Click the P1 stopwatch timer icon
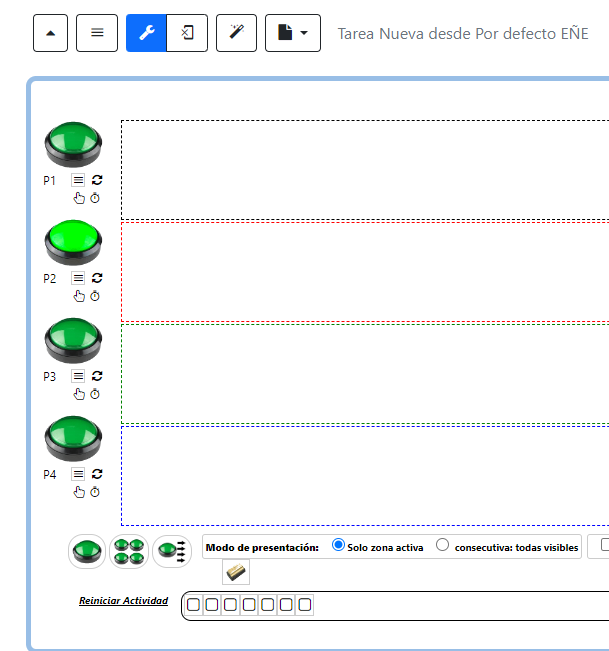The image size is (609, 651). [x=95, y=198]
